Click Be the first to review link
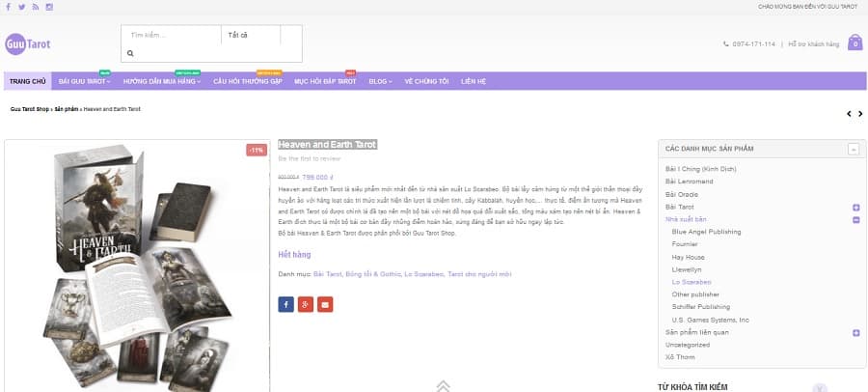 (309, 158)
